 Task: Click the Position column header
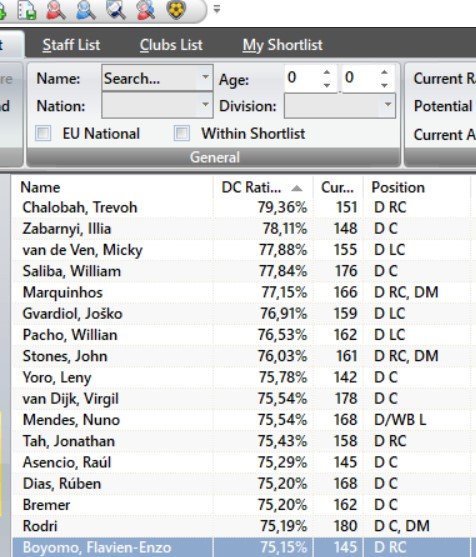pyautogui.click(x=398, y=188)
